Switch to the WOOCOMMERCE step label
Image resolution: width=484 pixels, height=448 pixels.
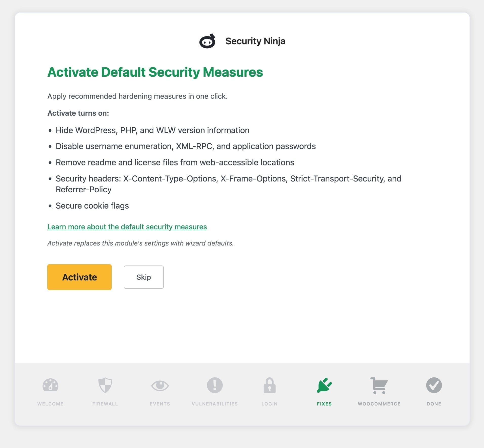click(x=379, y=404)
